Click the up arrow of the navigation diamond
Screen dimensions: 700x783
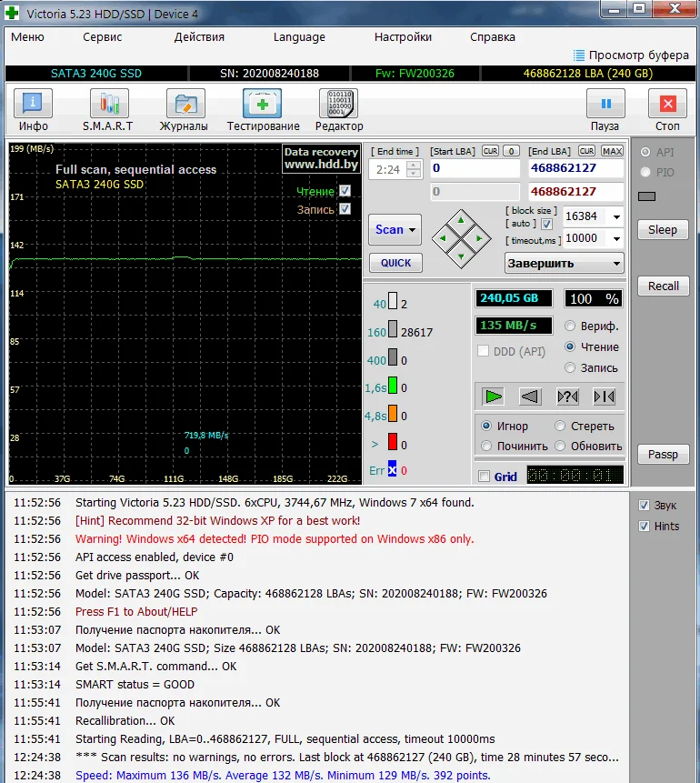(x=461, y=220)
